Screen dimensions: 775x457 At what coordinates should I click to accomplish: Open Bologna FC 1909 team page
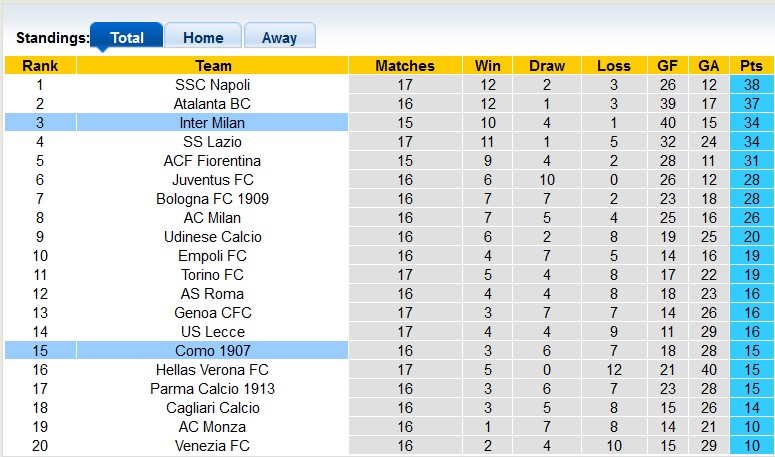(x=213, y=199)
